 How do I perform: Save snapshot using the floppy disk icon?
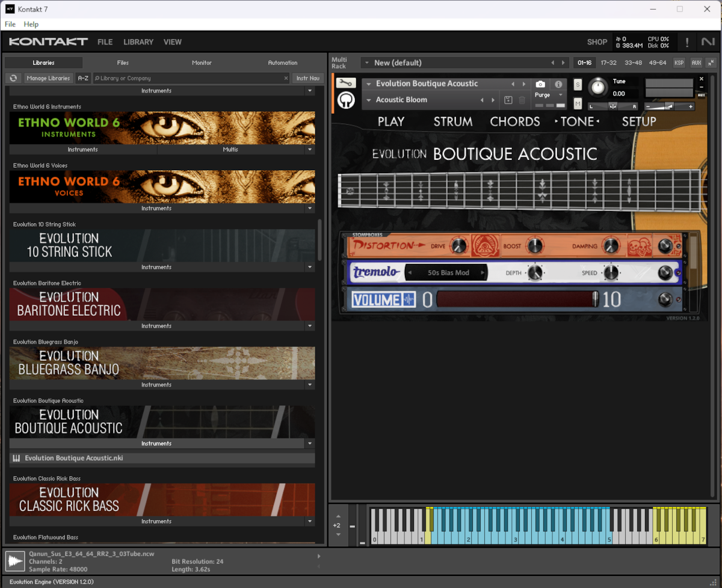508,100
